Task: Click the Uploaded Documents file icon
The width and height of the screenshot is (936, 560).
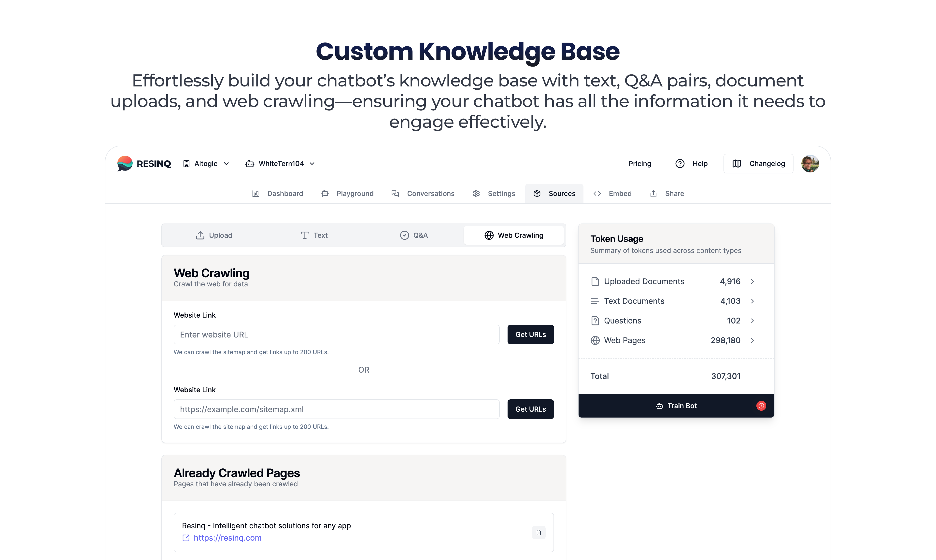Action: [x=595, y=281]
